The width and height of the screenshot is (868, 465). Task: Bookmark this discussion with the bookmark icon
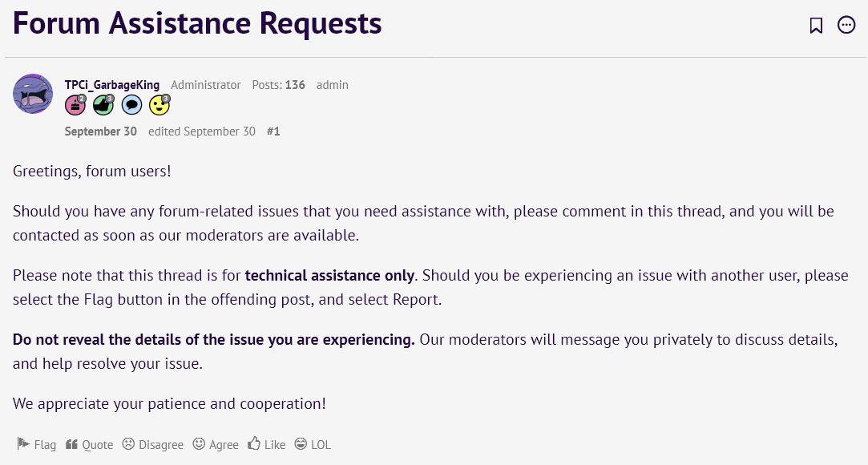[x=816, y=25]
